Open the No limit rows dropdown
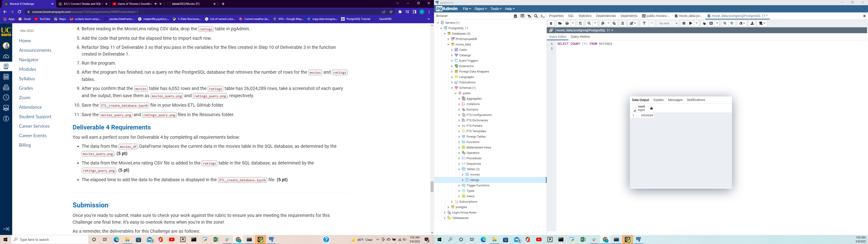This screenshot has width=868, height=244. coord(668,23)
